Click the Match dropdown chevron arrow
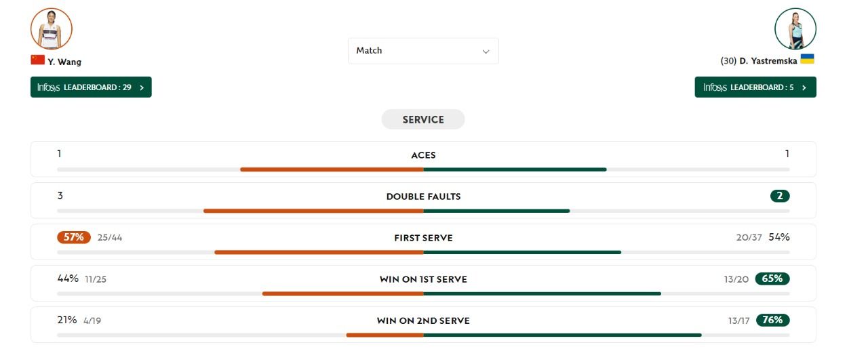Screen dimensions: 868x349 486,52
